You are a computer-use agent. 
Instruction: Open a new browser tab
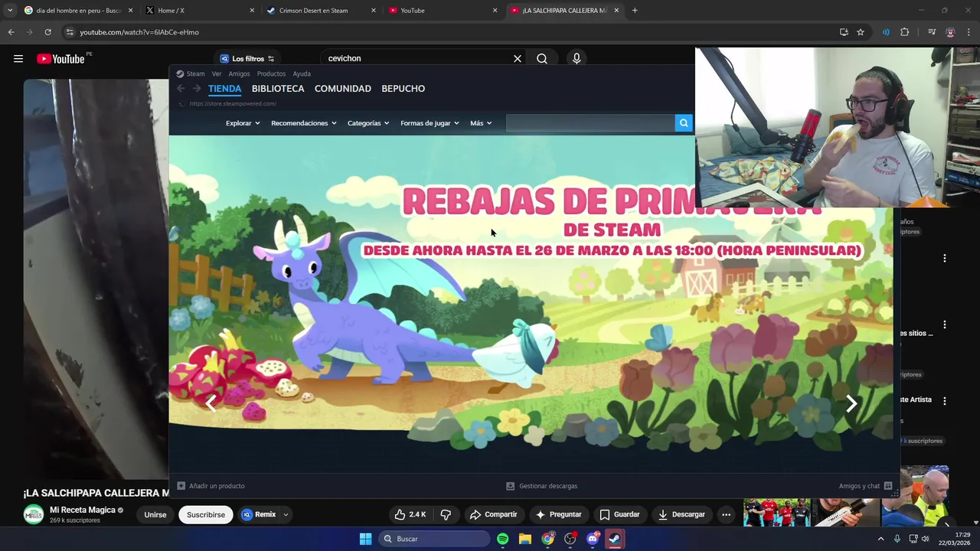point(635,11)
